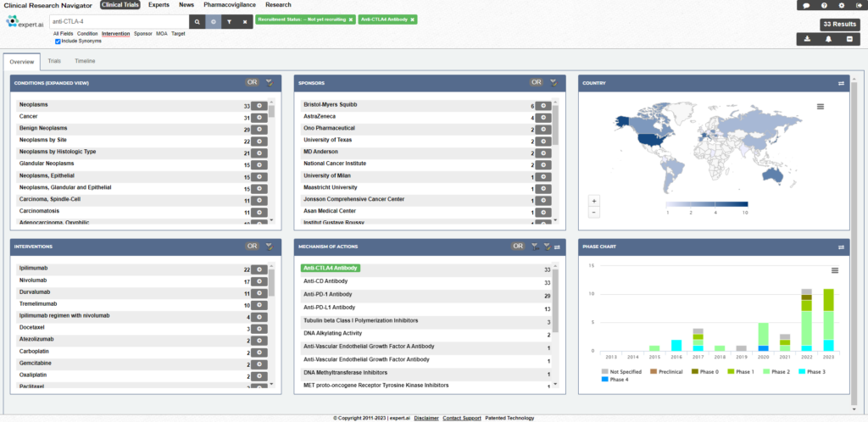Select the All Fields search scope
The height and width of the screenshot is (422, 868).
63,34
